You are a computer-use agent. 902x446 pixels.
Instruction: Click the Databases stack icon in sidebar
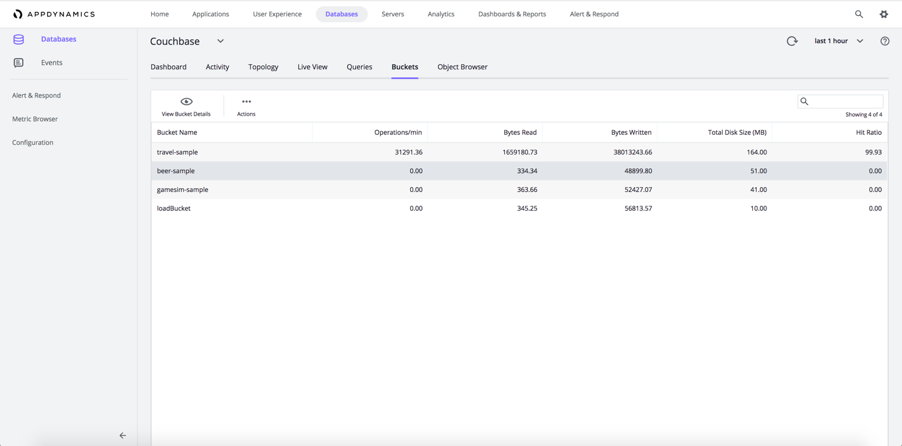coord(18,40)
